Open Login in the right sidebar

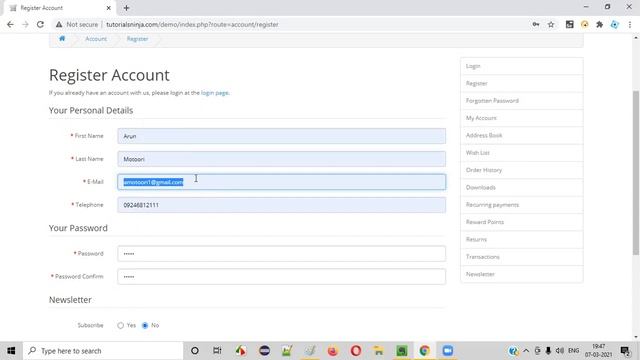(522, 66)
